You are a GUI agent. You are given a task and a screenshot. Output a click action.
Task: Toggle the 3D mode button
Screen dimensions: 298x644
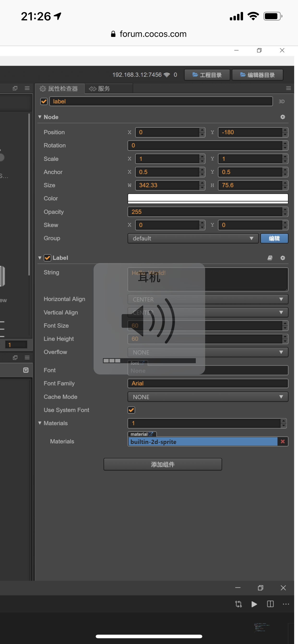281,101
